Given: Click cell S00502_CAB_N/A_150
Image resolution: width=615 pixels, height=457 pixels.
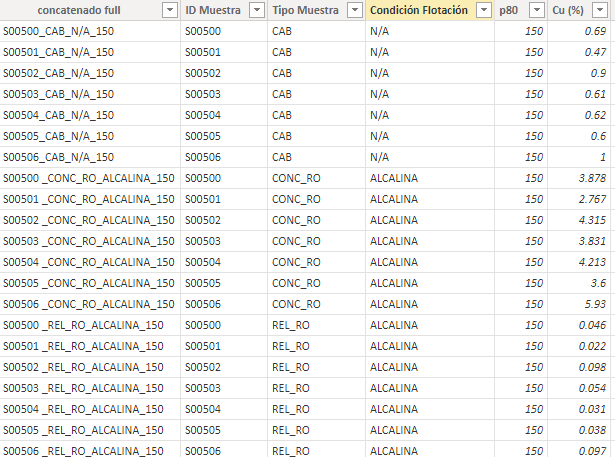Looking at the screenshot, I should (90, 73).
